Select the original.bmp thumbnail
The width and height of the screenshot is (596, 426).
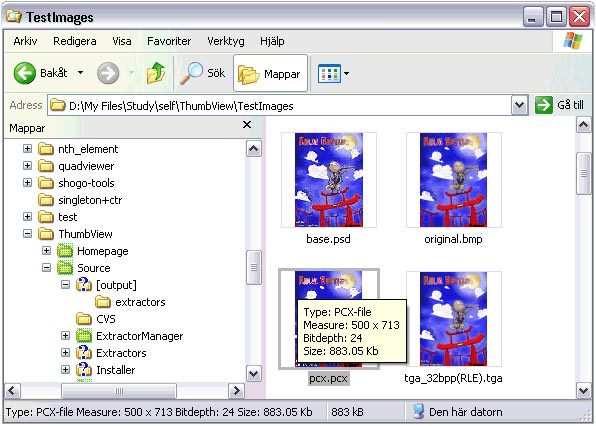click(453, 180)
